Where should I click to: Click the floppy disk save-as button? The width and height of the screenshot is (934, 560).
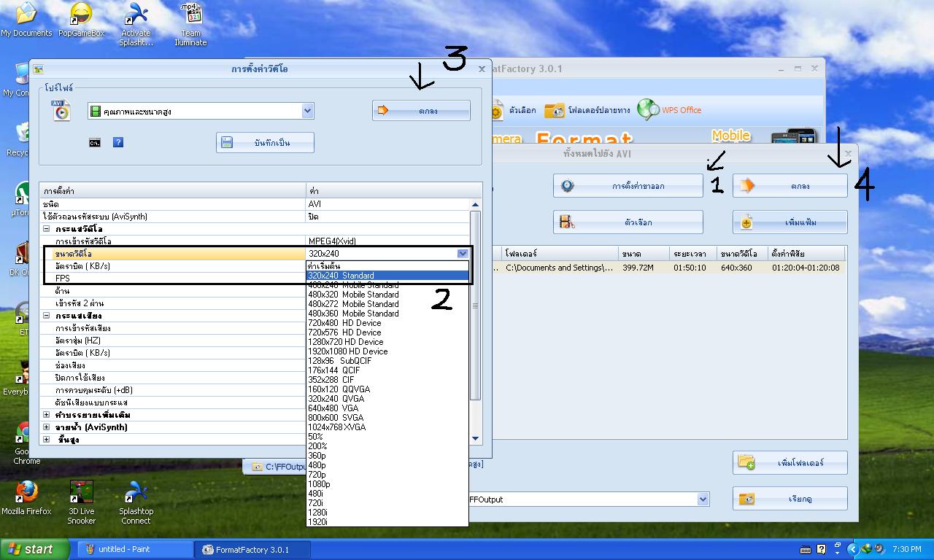click(265, 143)
